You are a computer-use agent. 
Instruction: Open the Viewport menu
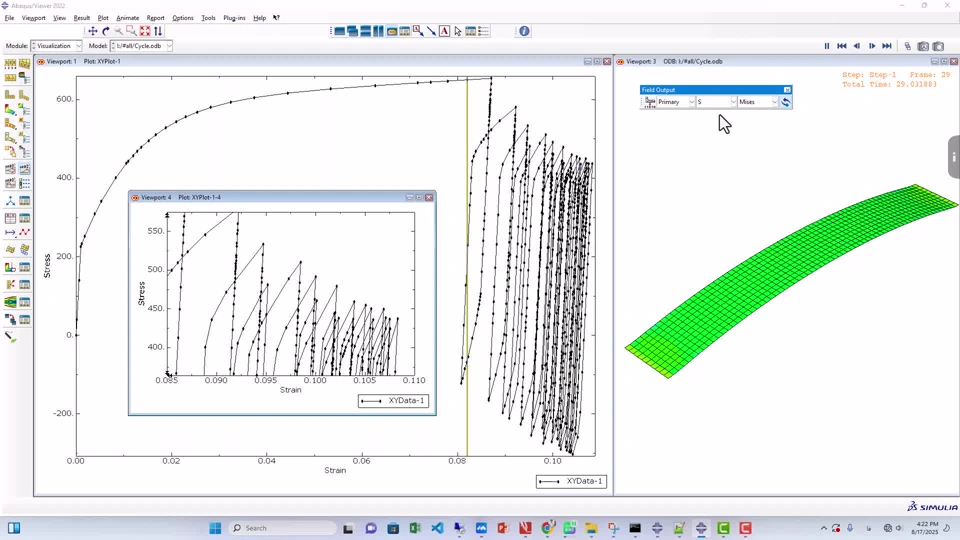tap(34, 18)
